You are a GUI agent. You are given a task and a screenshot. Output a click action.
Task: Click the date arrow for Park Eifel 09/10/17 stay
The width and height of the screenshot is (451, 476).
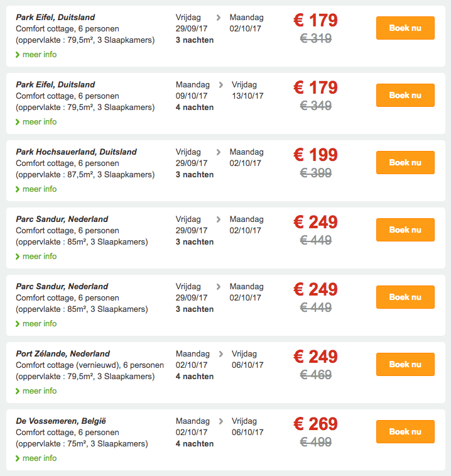click(221, 85)
